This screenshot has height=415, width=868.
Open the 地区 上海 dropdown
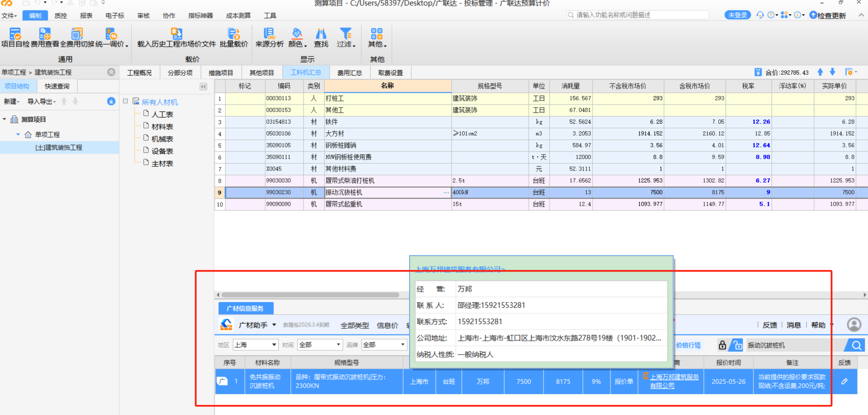(274, 345)
